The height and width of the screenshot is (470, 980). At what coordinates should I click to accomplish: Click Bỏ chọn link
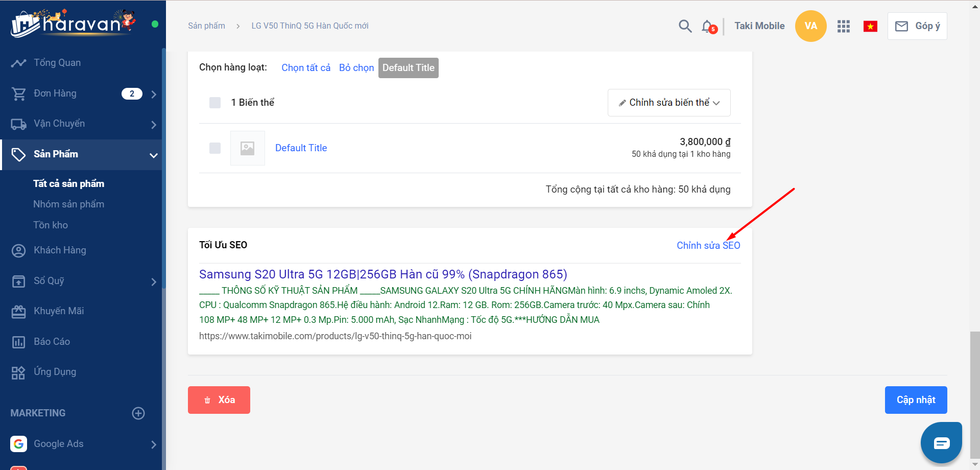pyautogui.click(x=356, y=68)
